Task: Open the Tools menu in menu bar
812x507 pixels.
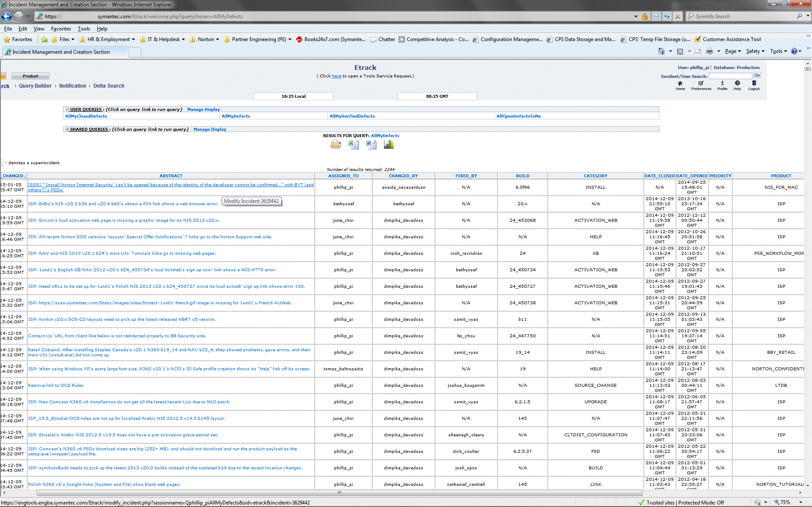Action: pyautogui.click(x=84, y=29)
